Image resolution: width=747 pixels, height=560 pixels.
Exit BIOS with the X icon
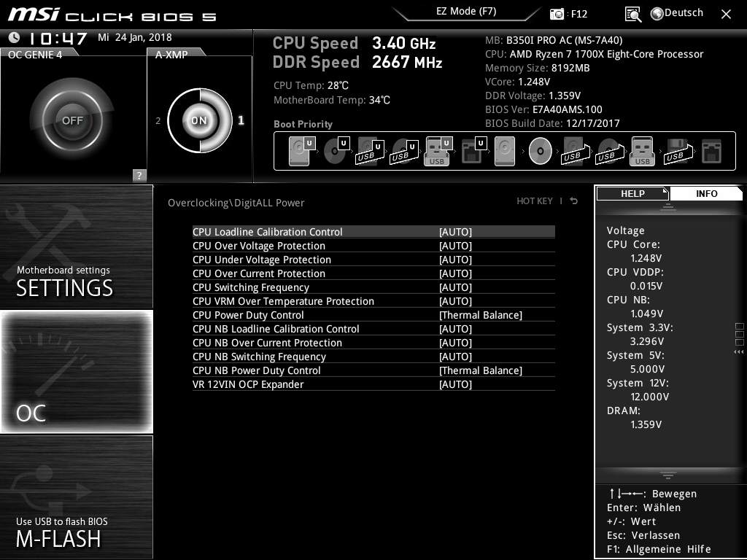point(726,15)
